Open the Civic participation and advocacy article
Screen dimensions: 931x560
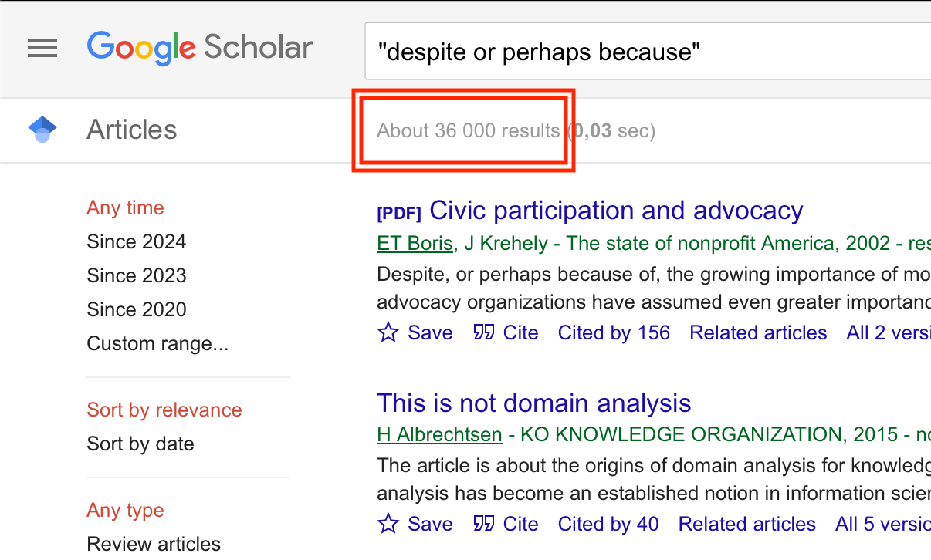(x=616, y=211)
